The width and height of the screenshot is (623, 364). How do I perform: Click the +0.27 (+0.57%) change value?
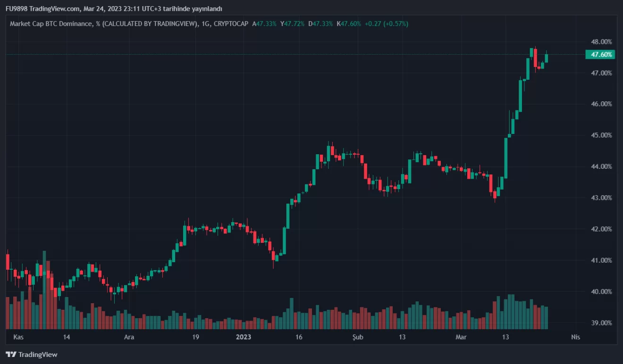(387, 24)
